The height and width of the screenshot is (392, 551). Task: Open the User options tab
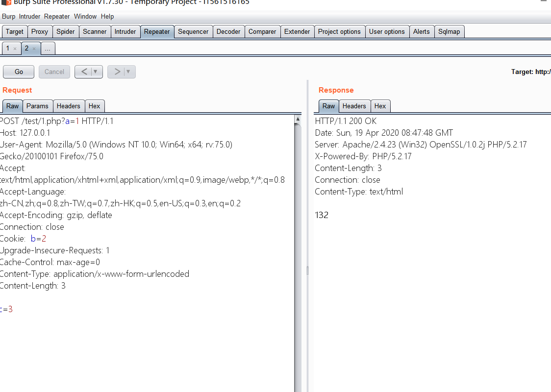pos(387,32)
